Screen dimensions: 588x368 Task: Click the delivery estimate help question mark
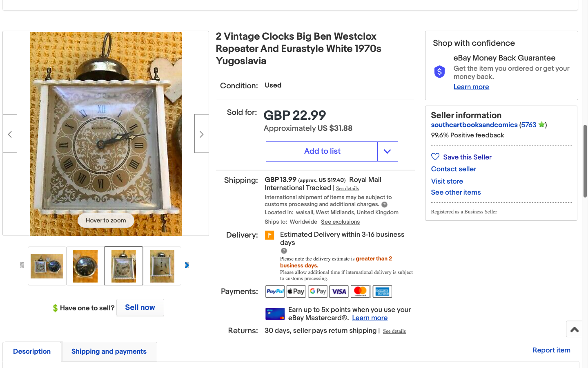click(x=284, y=251)
